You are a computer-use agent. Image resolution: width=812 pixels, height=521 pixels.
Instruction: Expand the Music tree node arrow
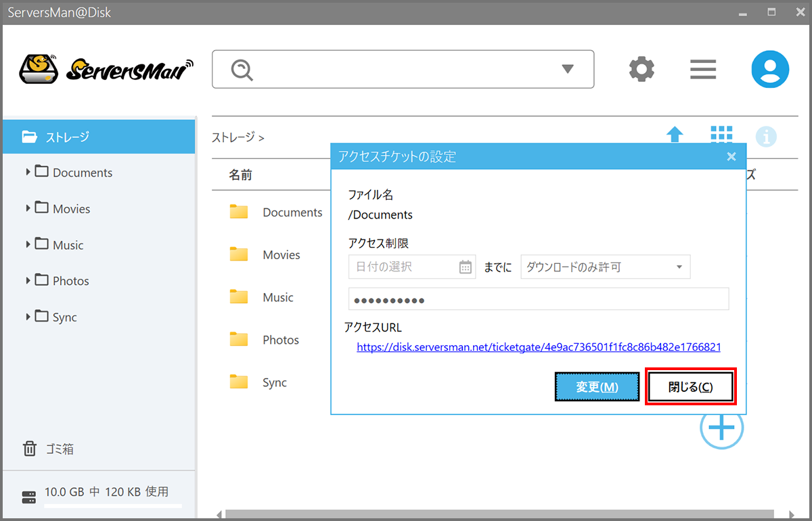point(28,244)
